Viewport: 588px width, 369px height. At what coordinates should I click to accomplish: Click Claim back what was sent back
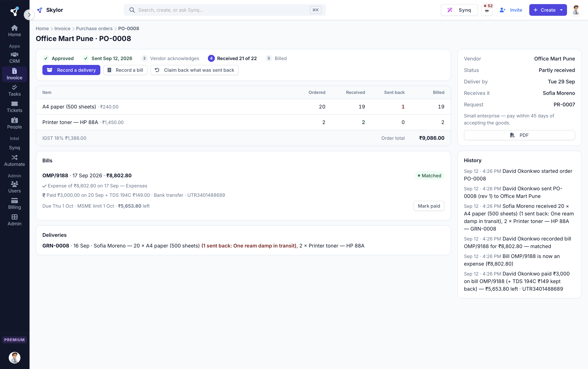point(194,70)
